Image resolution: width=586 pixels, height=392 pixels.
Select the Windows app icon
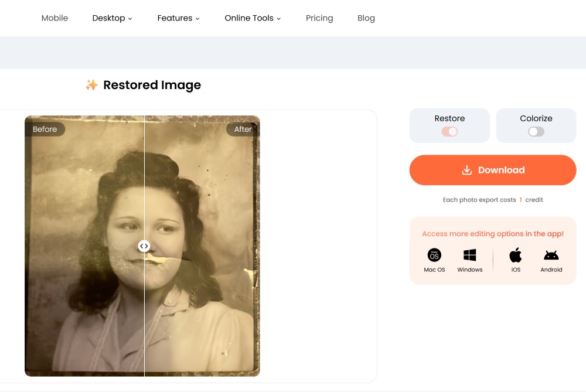coord(469,254)
